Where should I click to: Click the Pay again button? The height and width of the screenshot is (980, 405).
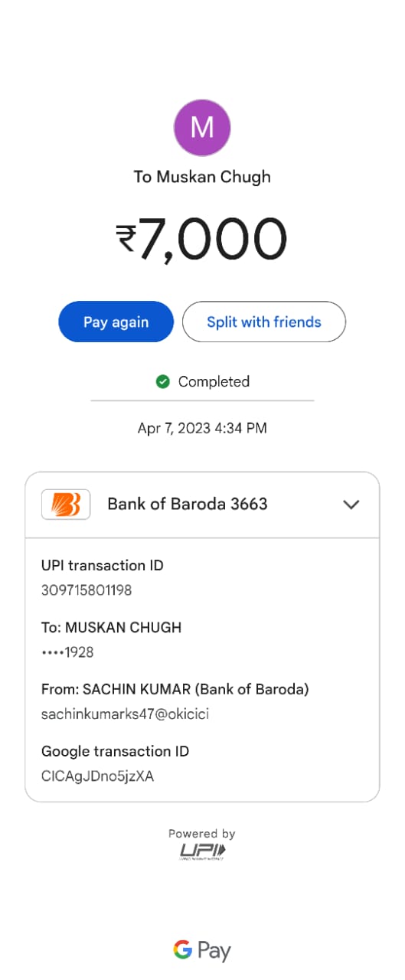click(116, 322)
